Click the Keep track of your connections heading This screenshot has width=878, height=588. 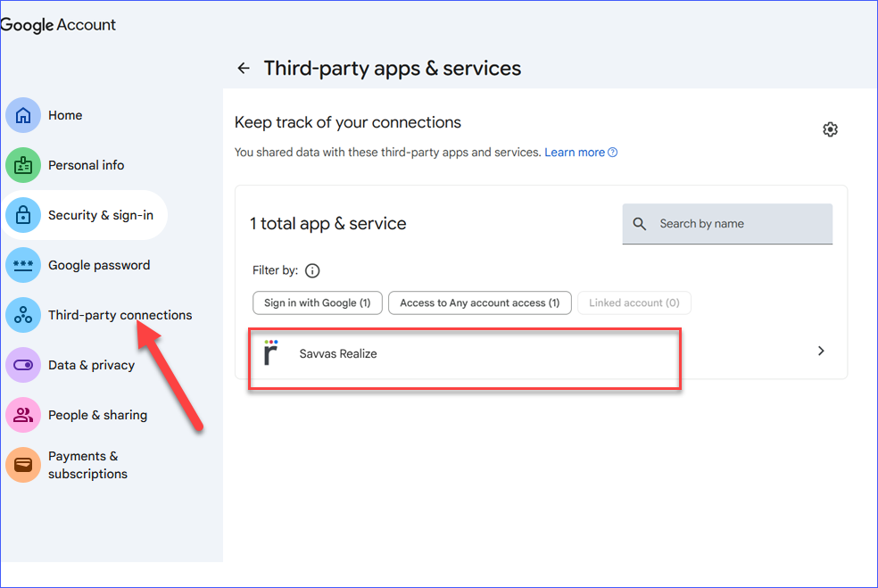(348, 122)
